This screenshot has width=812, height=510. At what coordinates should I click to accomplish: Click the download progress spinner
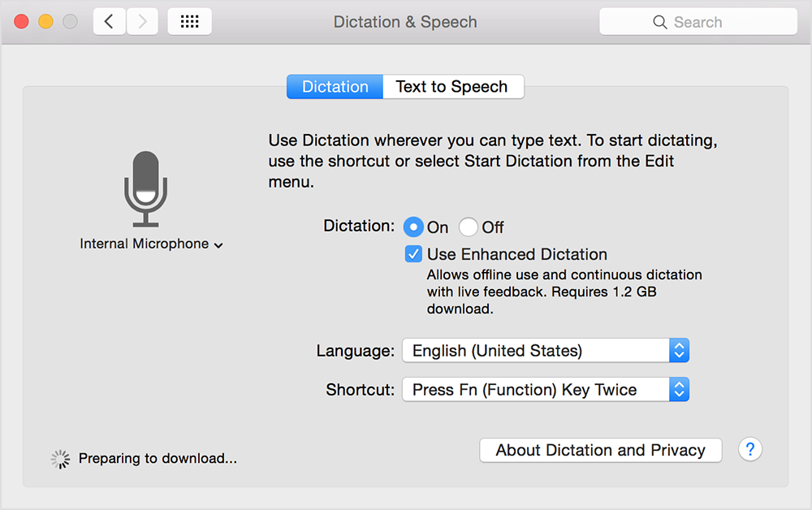[60, 459]
